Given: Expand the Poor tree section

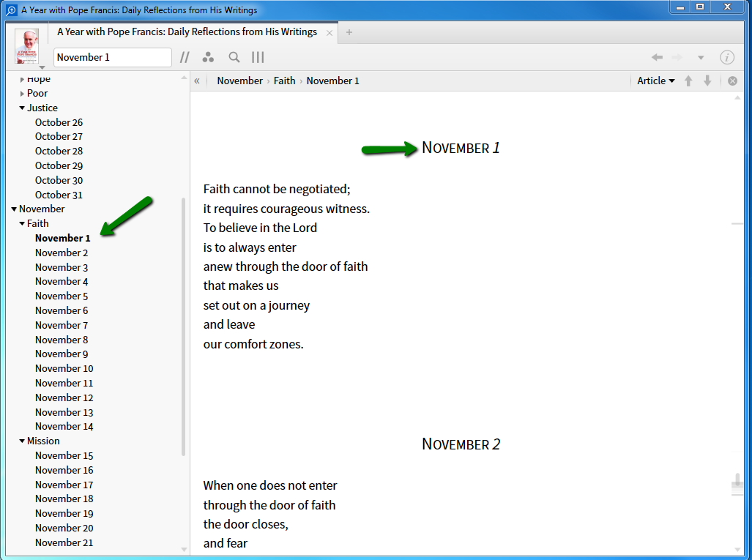Looking at the screenshot, I should [x=22, y=94].
